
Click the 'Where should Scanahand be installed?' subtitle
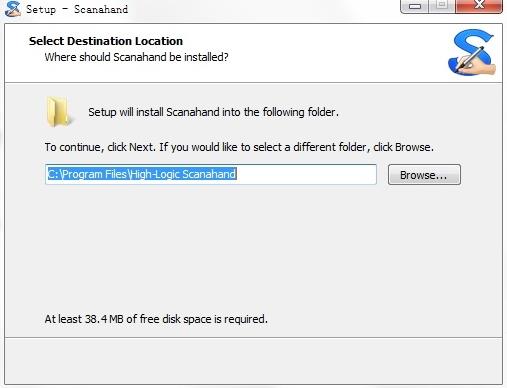coord(136,57)
